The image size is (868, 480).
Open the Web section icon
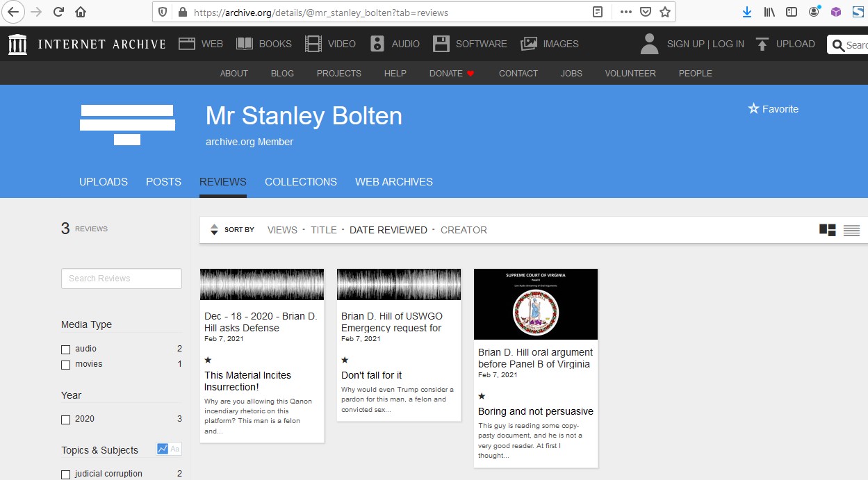187,44
